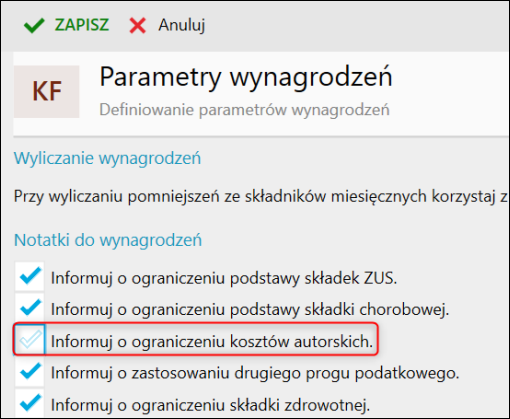510x419 pixels.
Task: Click the Parametry wynagrodzeń title text
Action: point(246,77)
